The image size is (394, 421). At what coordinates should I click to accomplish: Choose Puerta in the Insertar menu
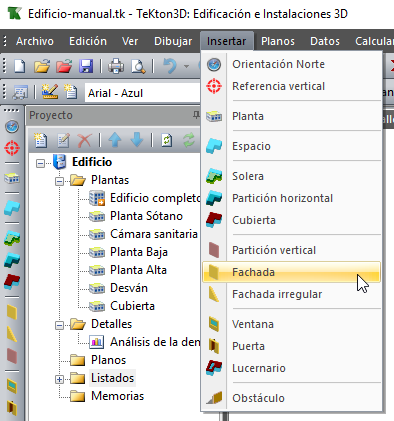tap(292, 346)
